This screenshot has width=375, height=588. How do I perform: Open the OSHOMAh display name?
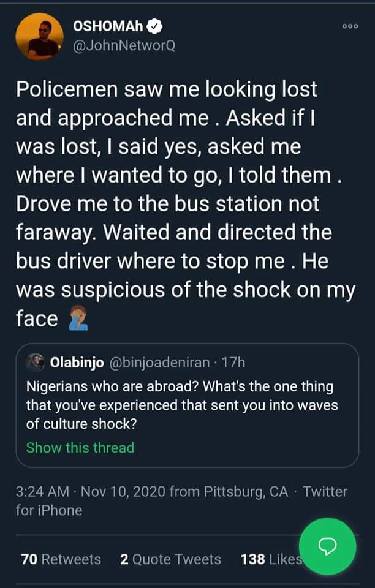[108, 27]
